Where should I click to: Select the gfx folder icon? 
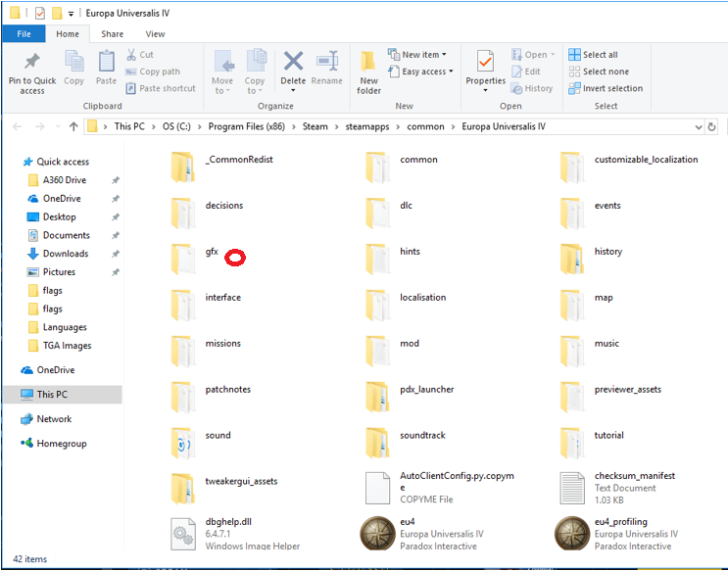pyautogui.click(x=183, y=259)
